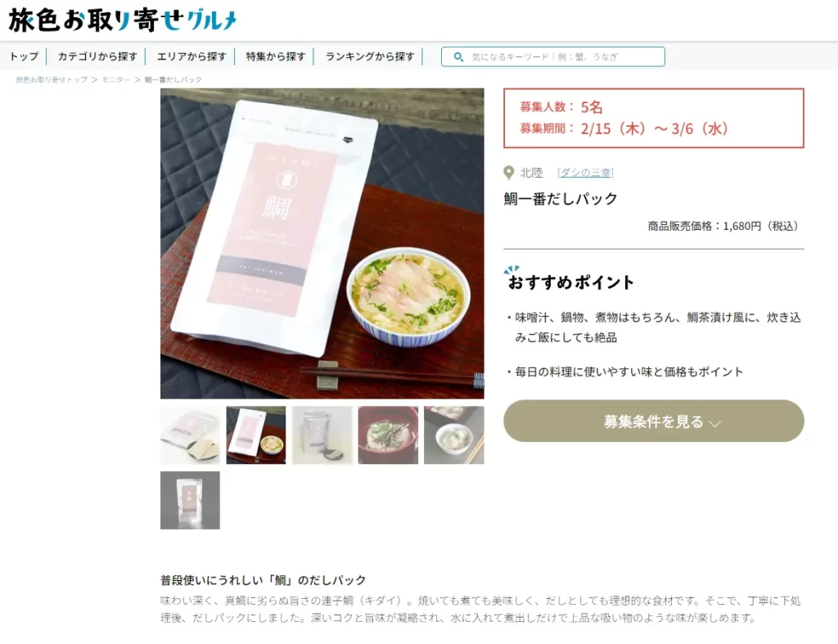Screen dimensions: 838x644
Task: Select second thumbnail of package with bowl
Action: point(256,435)
